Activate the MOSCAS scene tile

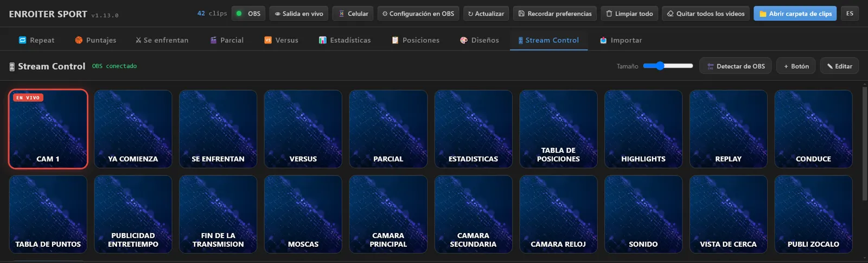[x=303, y=214]
